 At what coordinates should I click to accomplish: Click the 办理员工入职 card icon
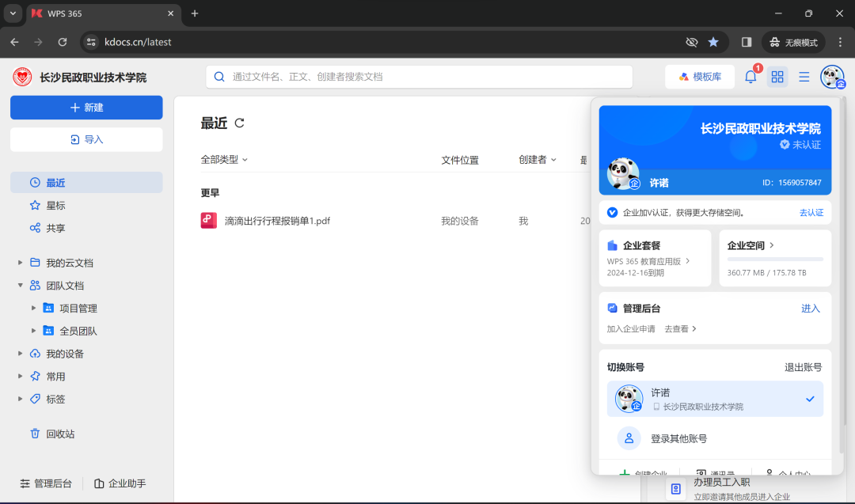click(x=676, y=489)
